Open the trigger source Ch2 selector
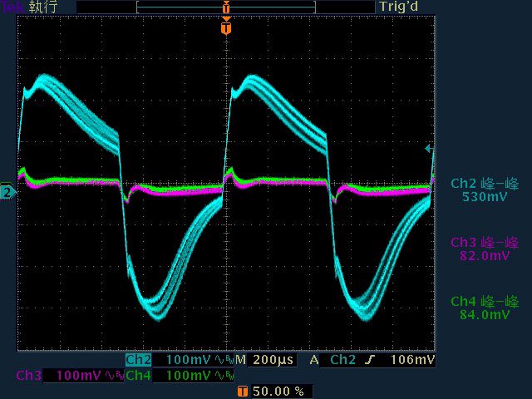This screenshot has height=399, width=532. [343, 361]
